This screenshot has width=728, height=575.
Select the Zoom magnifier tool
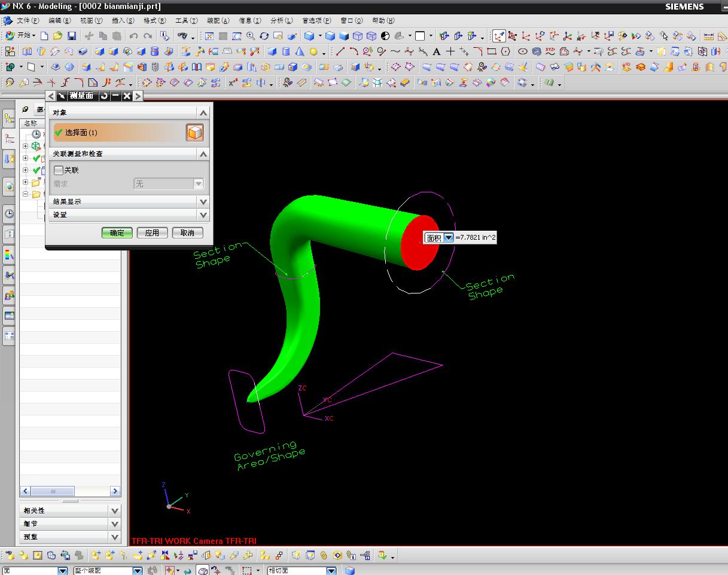[251, 36]
